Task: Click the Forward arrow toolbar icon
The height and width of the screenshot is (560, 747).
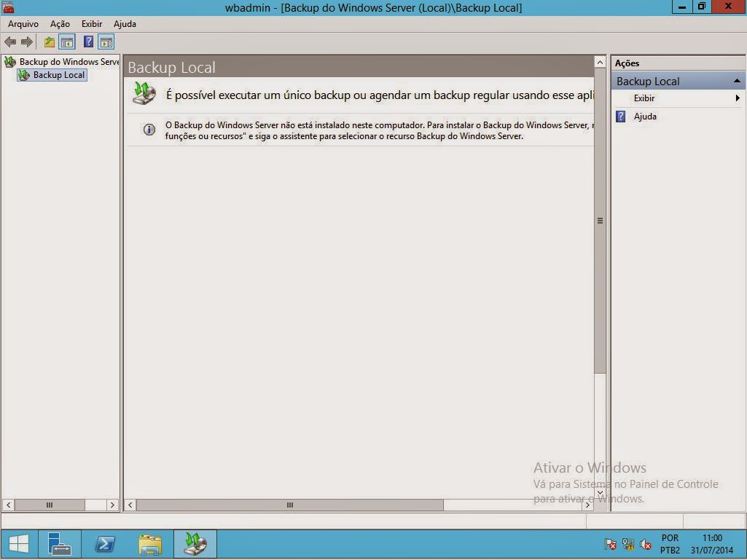Action: 27,42
